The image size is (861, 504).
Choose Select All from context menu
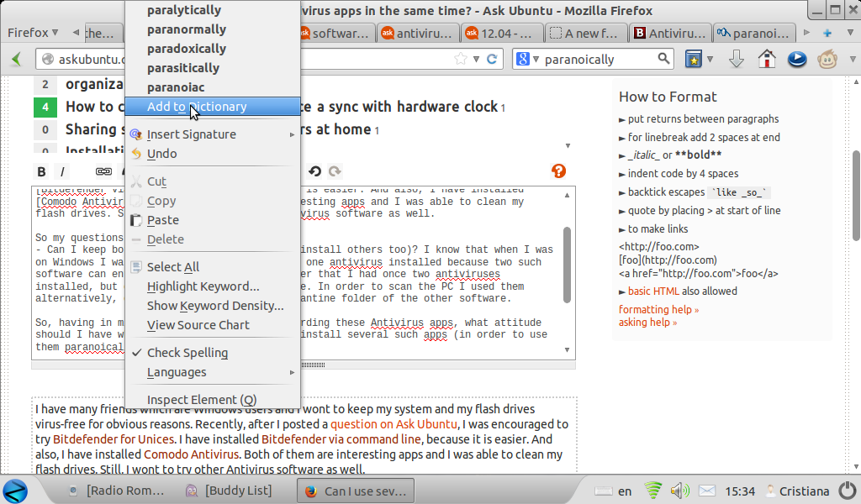coord(213,267)
